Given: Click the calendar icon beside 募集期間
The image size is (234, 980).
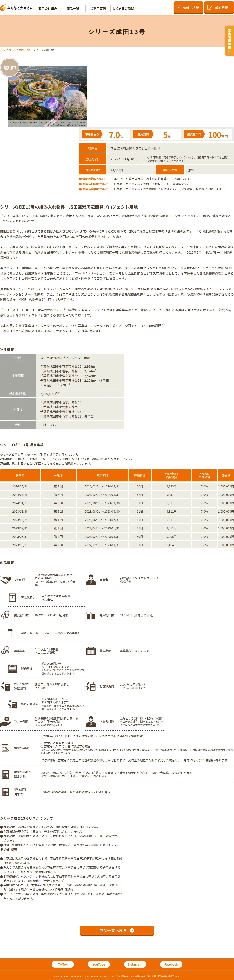Looking at the screenshot, I should [90, 651].
